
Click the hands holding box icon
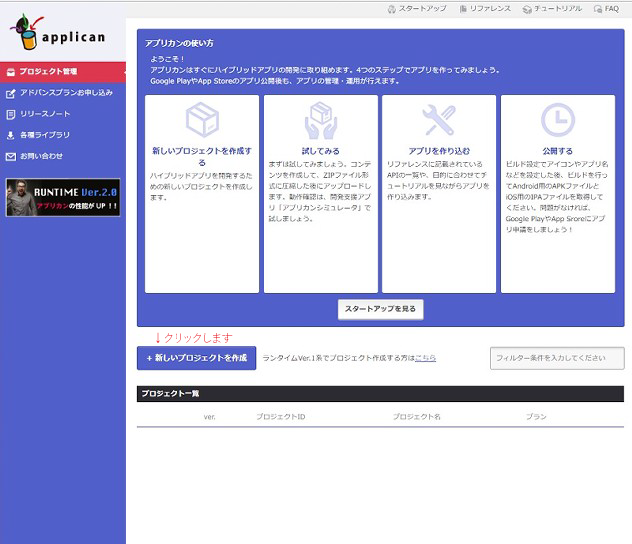click(x=321, y=120)
